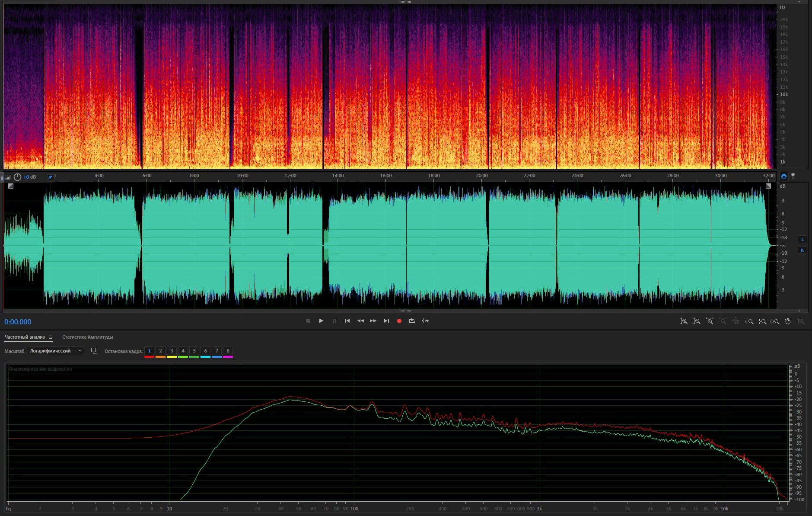Click the 0:00.000 timecode display
The width and height of the screenshot is (812, 516).
click(x=18, y=322)
